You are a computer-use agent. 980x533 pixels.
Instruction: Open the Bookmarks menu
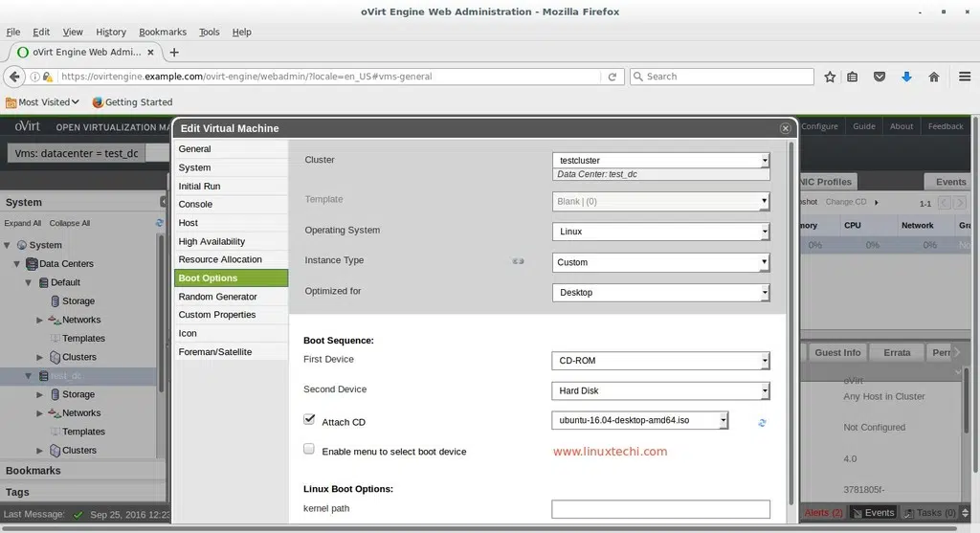click(163, 32)
